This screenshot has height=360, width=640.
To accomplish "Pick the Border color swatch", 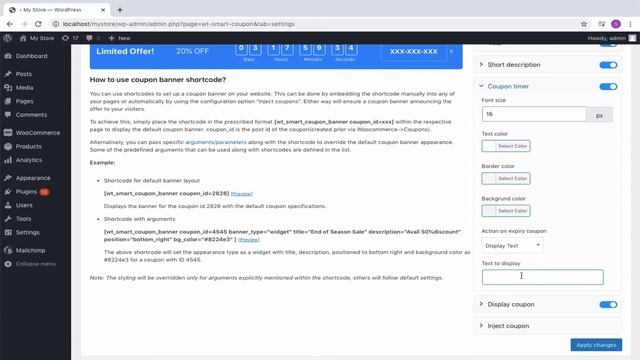I will (x=506, y=178).
